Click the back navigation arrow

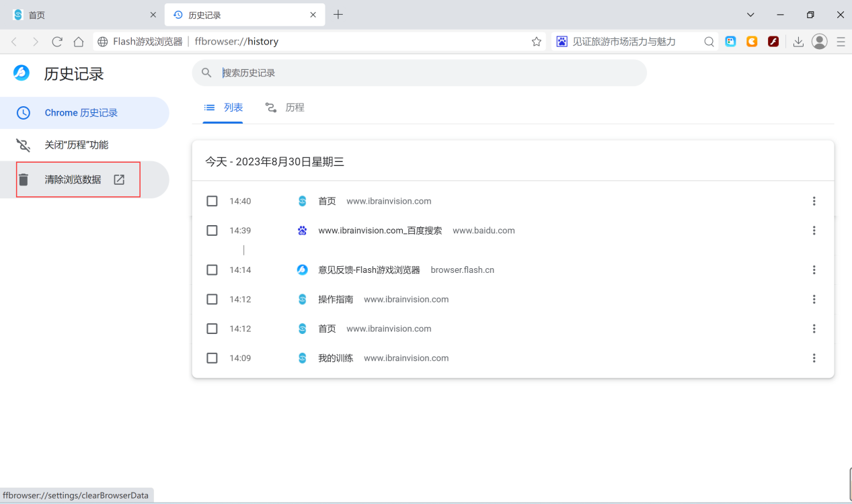pos(14,42)
